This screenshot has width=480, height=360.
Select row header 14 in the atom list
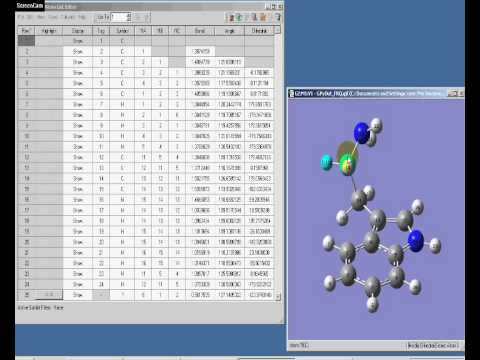26,178
